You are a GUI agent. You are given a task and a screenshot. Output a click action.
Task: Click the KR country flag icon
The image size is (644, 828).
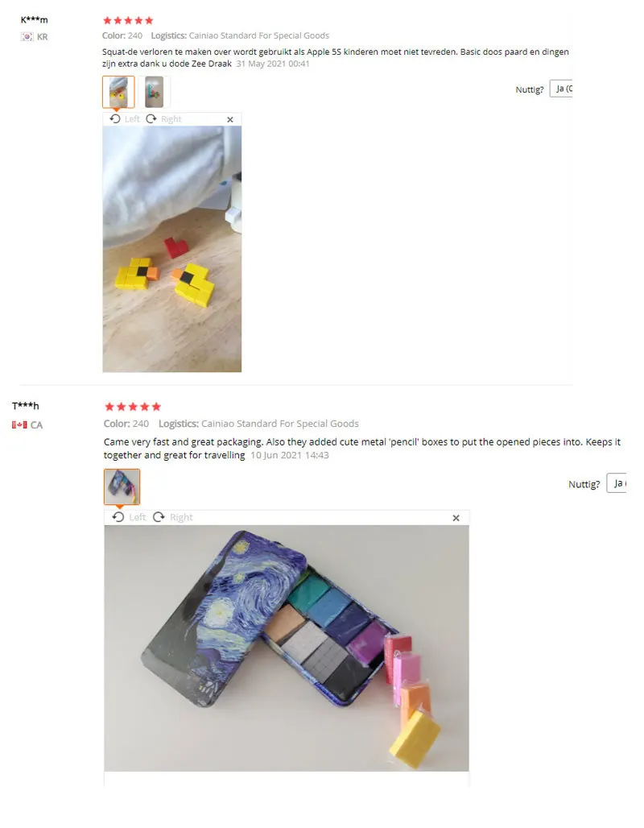pos(27,36)
